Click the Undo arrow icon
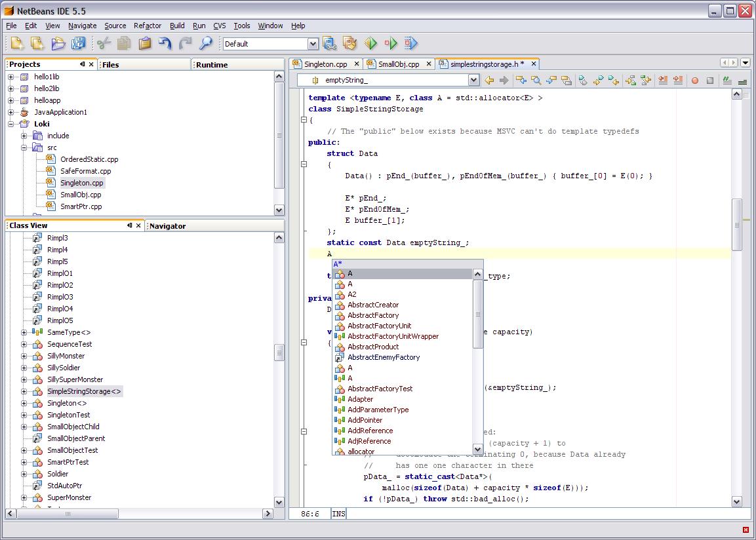Screen dimensions: 756x540 point(165,43)
